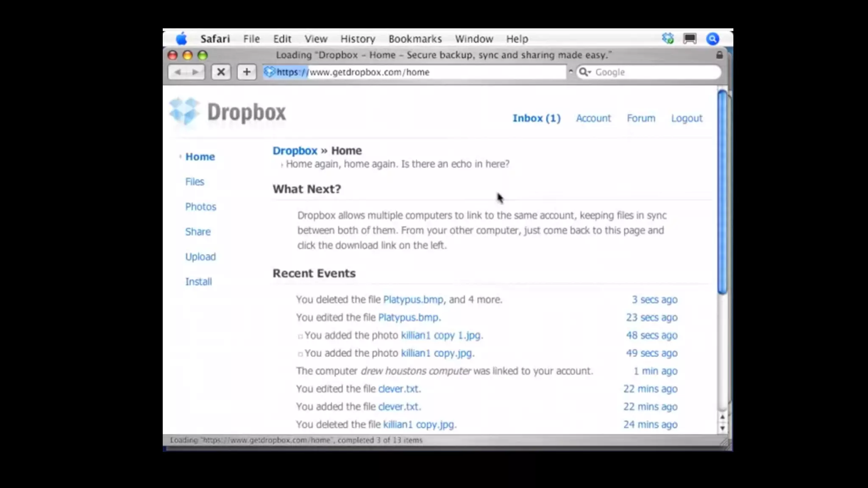Open the Bookmarks menu
The width and height of the screenshot is (868, 488).
click(415, 39)
